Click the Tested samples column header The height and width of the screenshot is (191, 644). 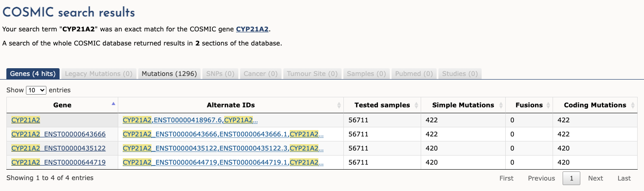coord(382,105)
